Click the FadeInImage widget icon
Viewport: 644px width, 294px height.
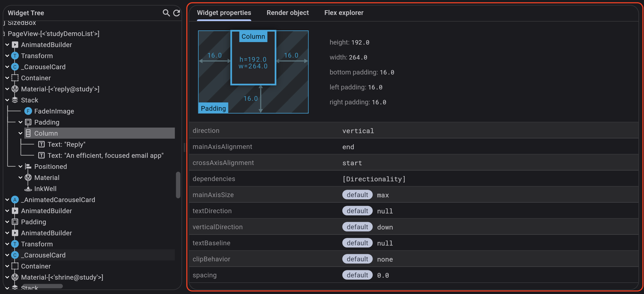(x=28, y=111)
